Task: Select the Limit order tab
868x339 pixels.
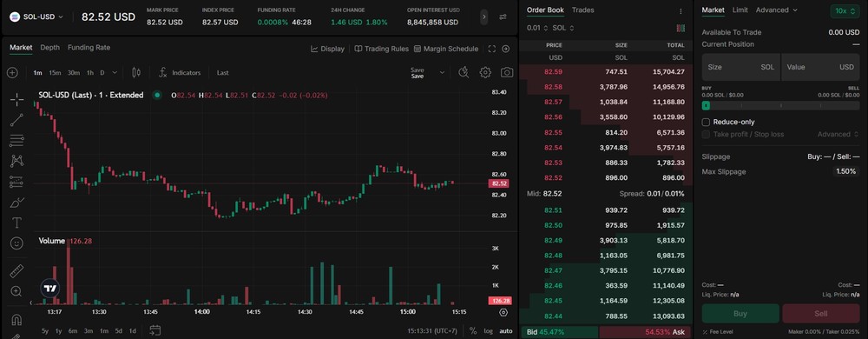Action: pyautogui.click(x=740, y=10)
